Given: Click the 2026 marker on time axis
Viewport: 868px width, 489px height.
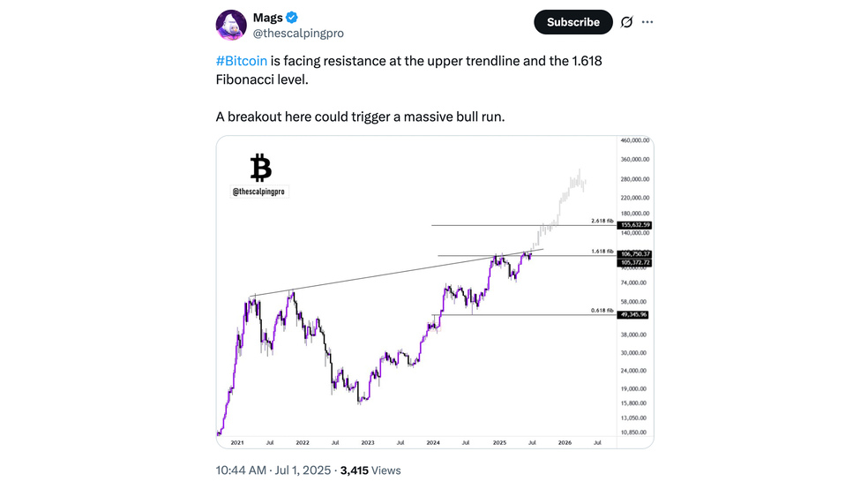Looking at the screenshot, I should coord(565,443).
